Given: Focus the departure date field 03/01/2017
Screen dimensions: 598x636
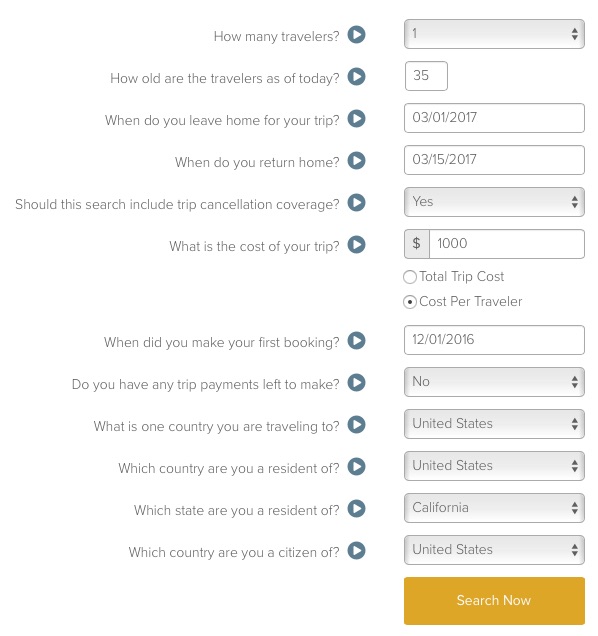Looking at the screenshot, I should point(494,118).
